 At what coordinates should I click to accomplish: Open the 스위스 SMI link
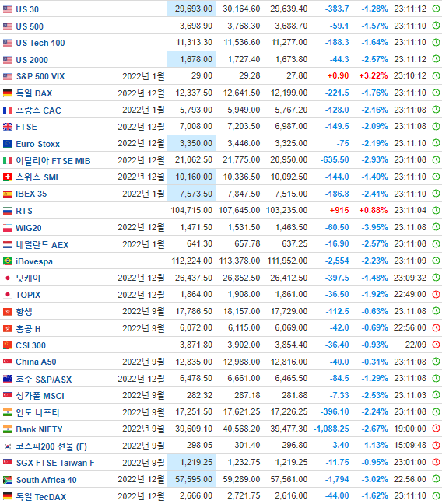pyautogui.click(x=37, y=177)
